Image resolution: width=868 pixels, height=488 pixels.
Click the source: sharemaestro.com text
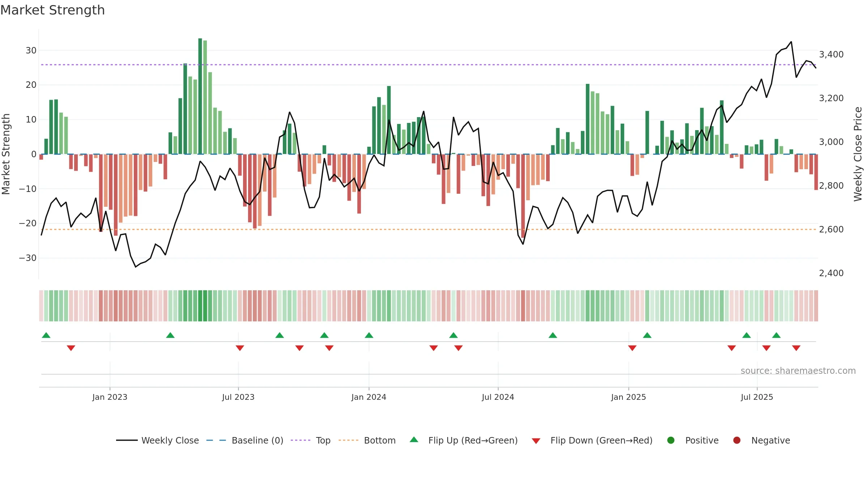pos(798,371)
